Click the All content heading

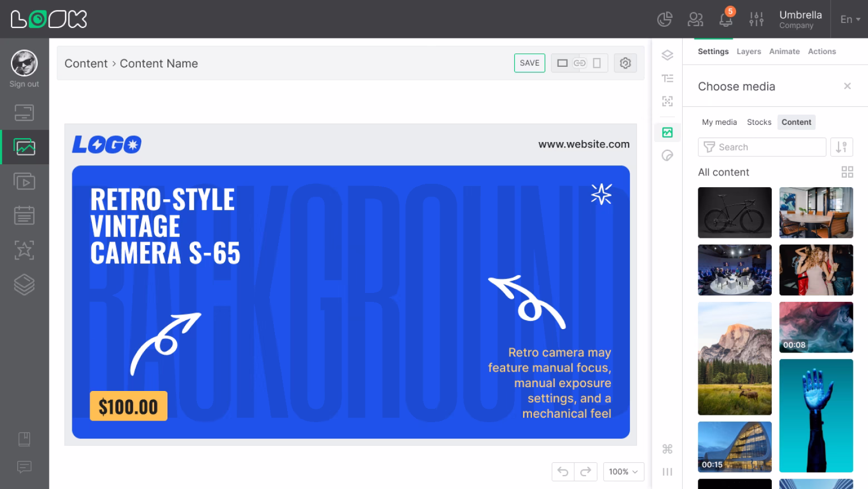coord(723,172)
